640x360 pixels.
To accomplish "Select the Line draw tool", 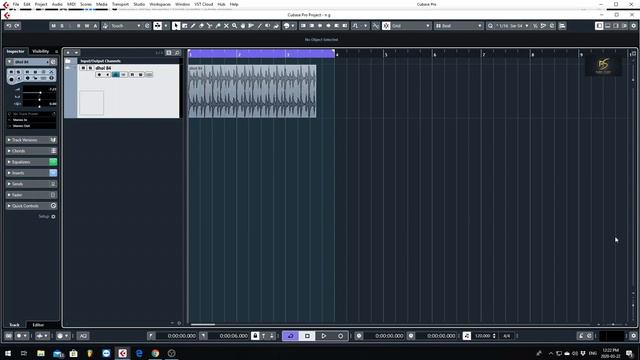I will [x=259, y=26].
